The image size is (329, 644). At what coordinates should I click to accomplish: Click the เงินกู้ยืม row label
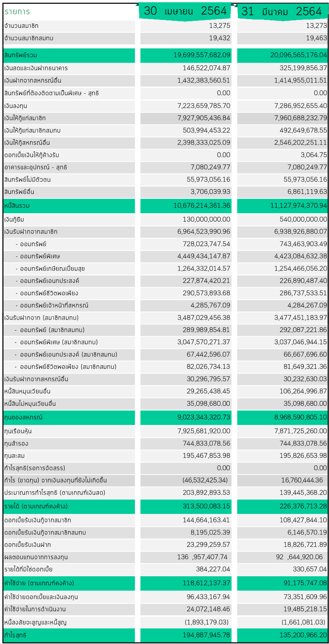[x=14, y=219]
